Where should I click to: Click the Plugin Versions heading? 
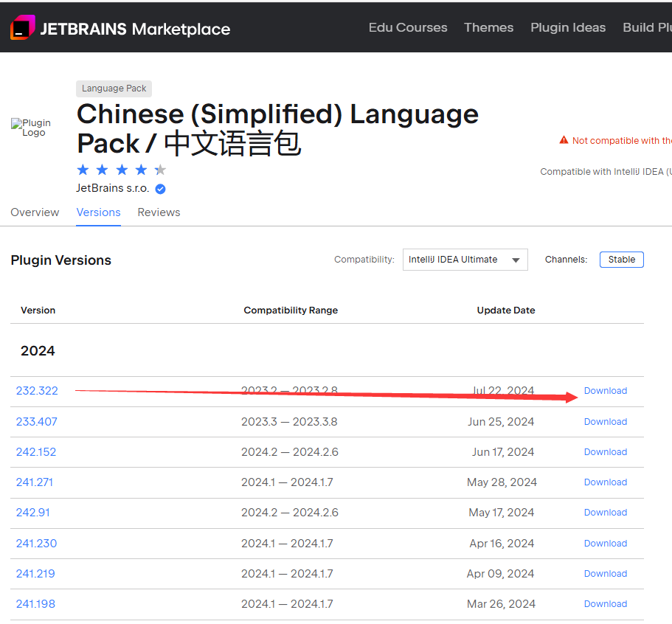(61, 260)
